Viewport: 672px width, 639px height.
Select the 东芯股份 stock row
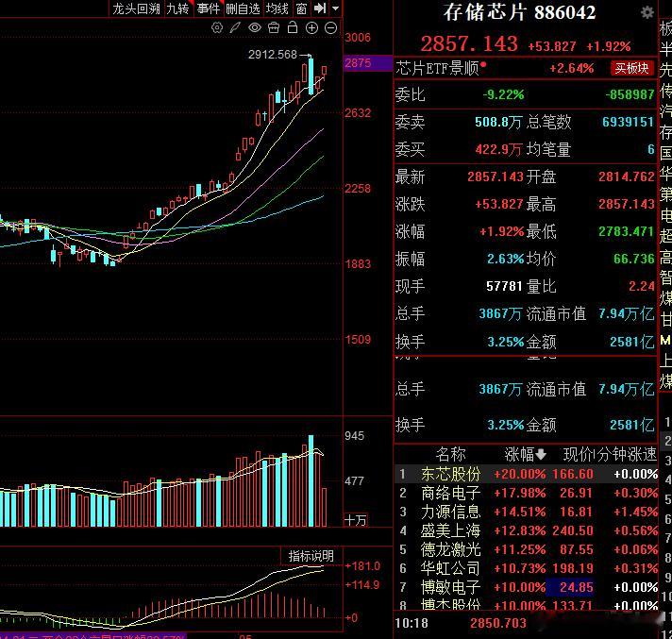pos(527,474)
